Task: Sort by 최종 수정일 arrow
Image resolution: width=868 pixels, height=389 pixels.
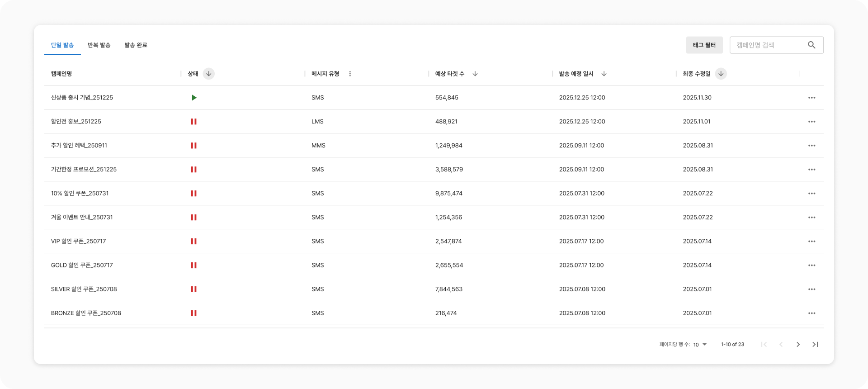Action: pos(721,74)
